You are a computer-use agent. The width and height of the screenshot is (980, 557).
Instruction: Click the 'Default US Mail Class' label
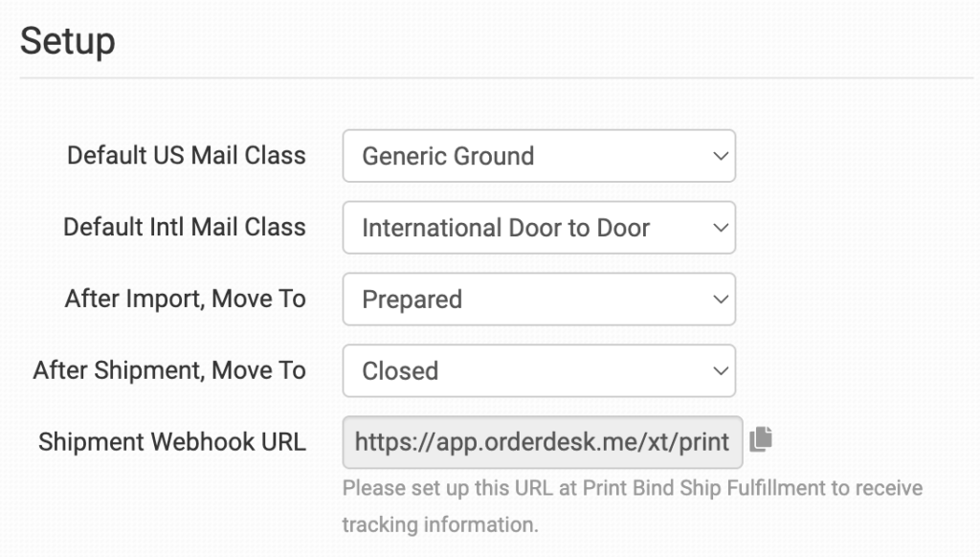(187, 155)
